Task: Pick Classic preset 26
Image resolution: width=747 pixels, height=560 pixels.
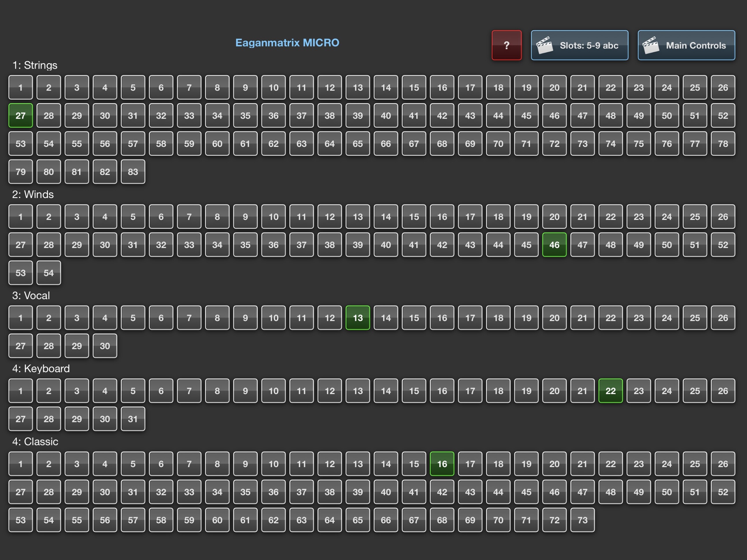Action: [723, 464]
